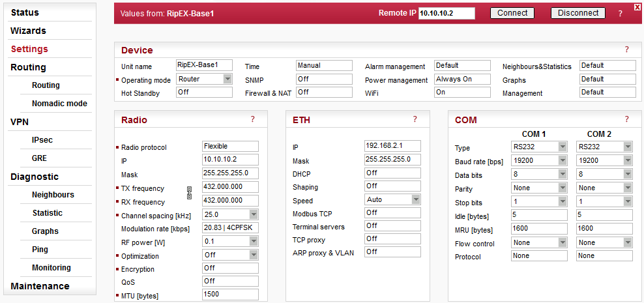Click the Modulation rate field
The image size is (644, 303).
[x=230, y=228]
